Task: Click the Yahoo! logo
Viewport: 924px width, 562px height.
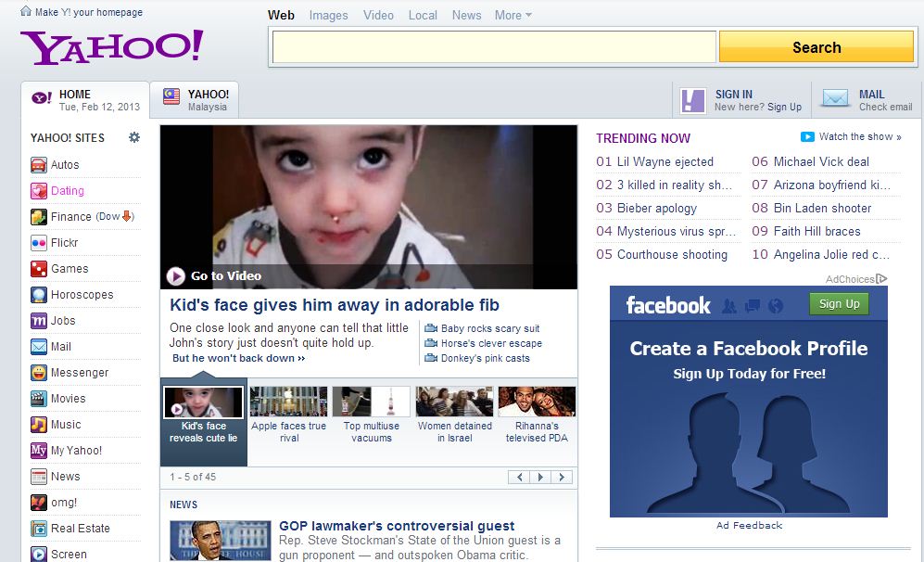Action: click(112, 46)
